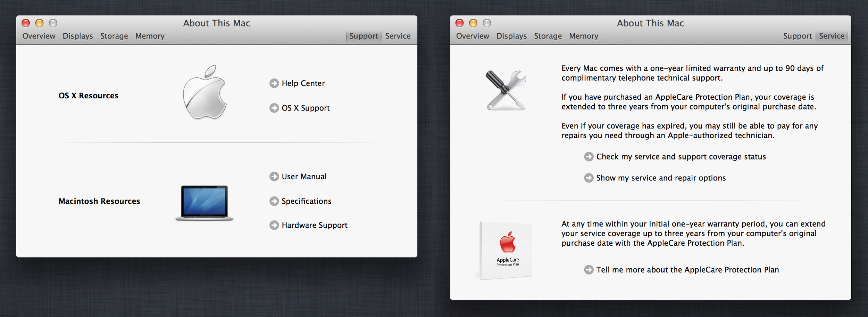Click the paragraph starting 'If you have purchased'
The width and height of the screenshot is (868, 317).
click(688, 102)
